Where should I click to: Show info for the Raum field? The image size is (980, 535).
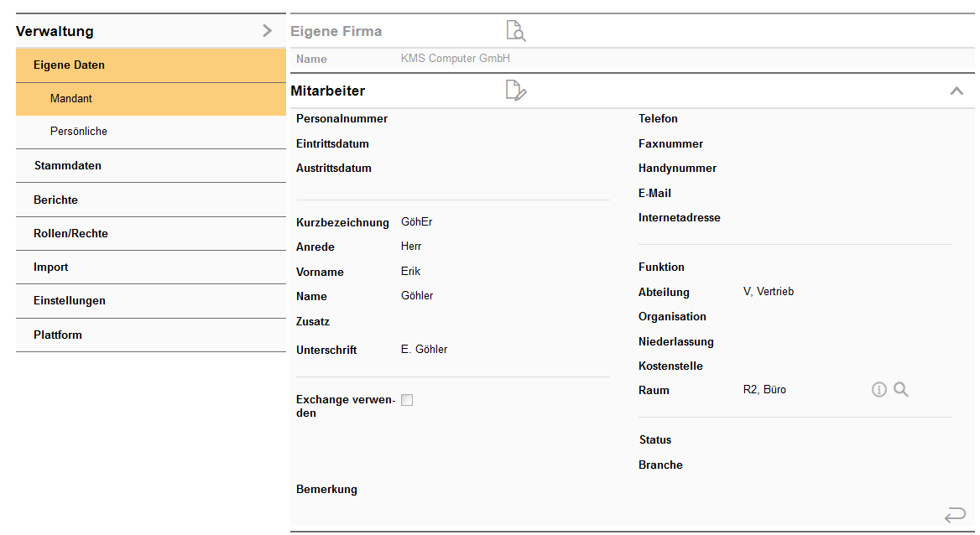pyautogui.click(x=878, y=390)
